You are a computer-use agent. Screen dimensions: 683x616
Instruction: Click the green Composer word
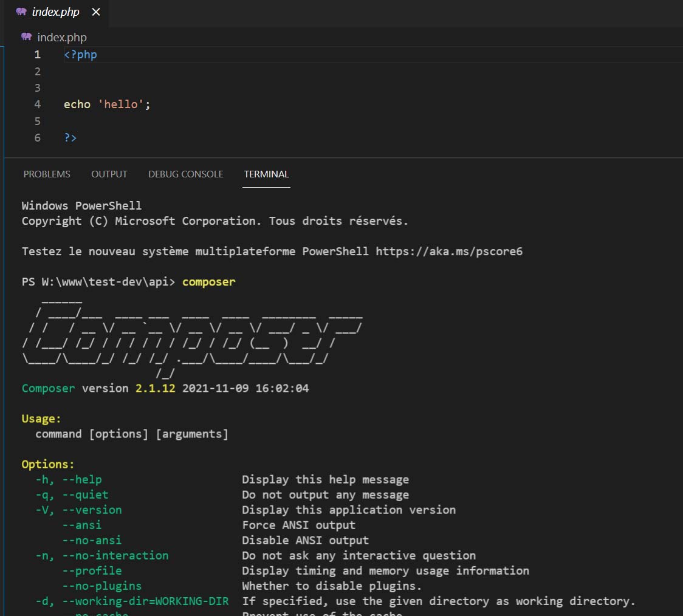point(49,388)
